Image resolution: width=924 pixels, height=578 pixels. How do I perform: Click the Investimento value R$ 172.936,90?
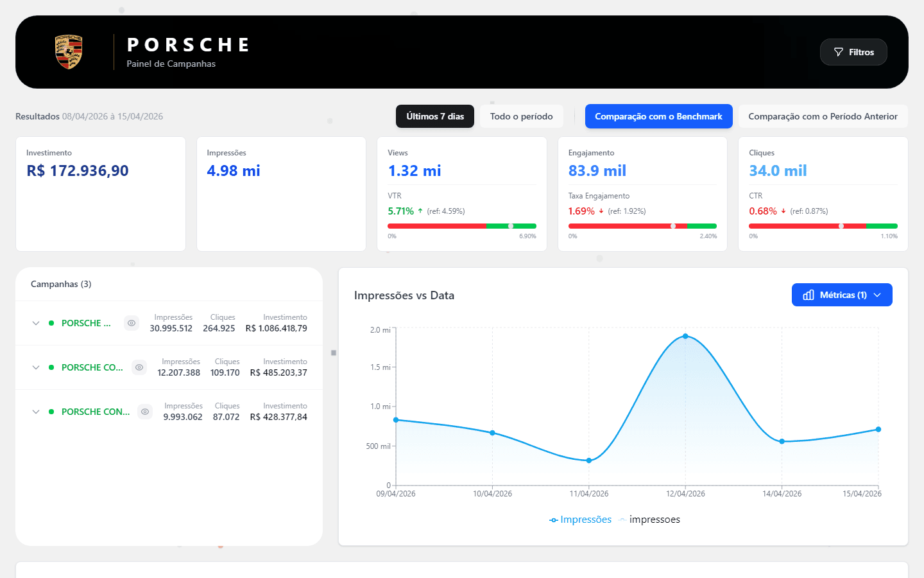point(78,171)
